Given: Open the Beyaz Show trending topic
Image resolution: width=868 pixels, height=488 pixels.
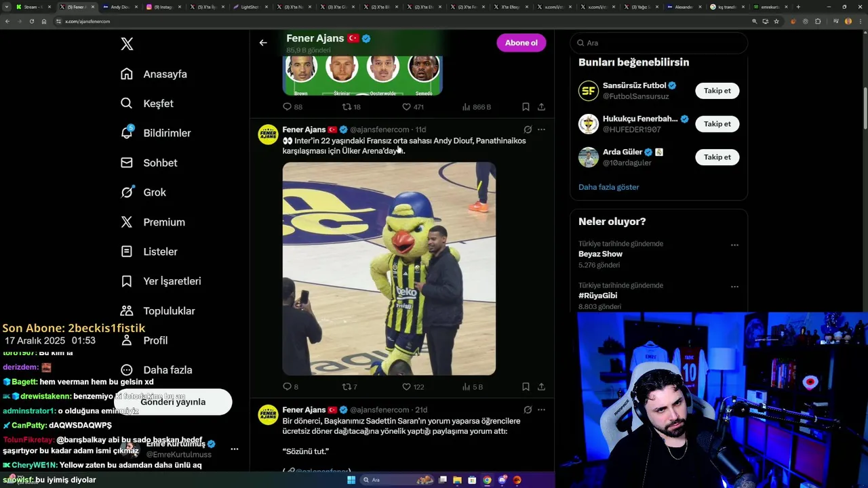Looking at the screenshot, I should pyautogui.click(x=600, y=254).
